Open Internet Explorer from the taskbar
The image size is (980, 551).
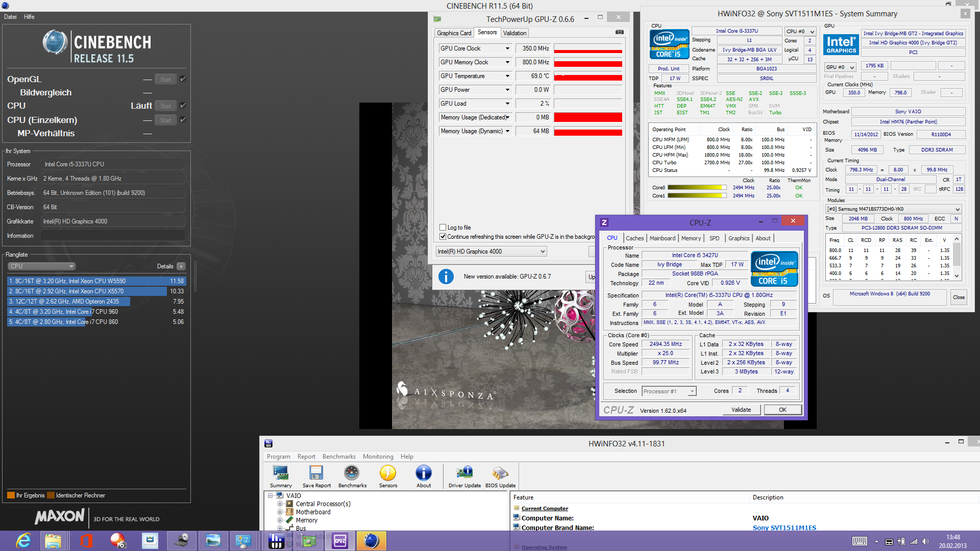[23, 540]
